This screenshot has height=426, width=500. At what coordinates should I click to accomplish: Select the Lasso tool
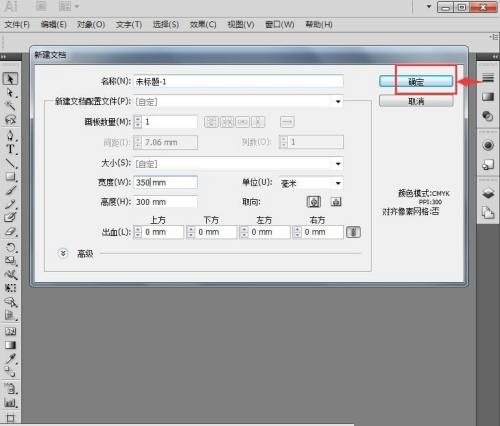click(10, 119)
